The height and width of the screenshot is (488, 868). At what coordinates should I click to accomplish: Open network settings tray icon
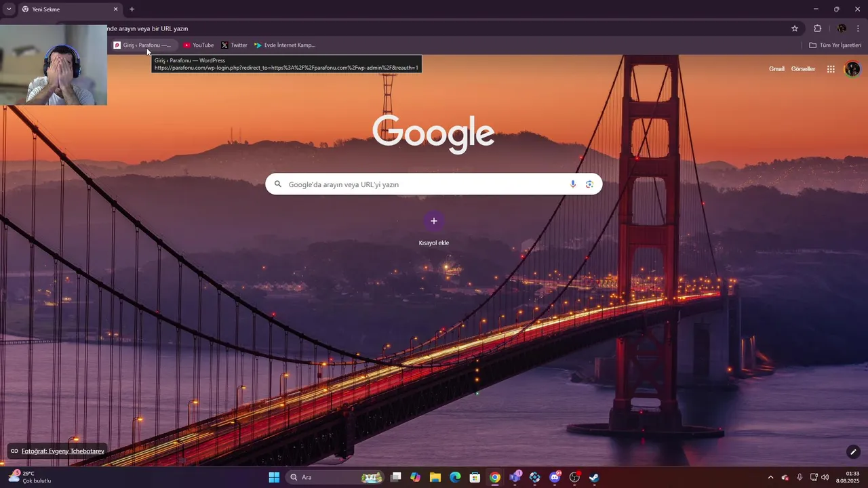pyautogui.click(x=814, y=477)
